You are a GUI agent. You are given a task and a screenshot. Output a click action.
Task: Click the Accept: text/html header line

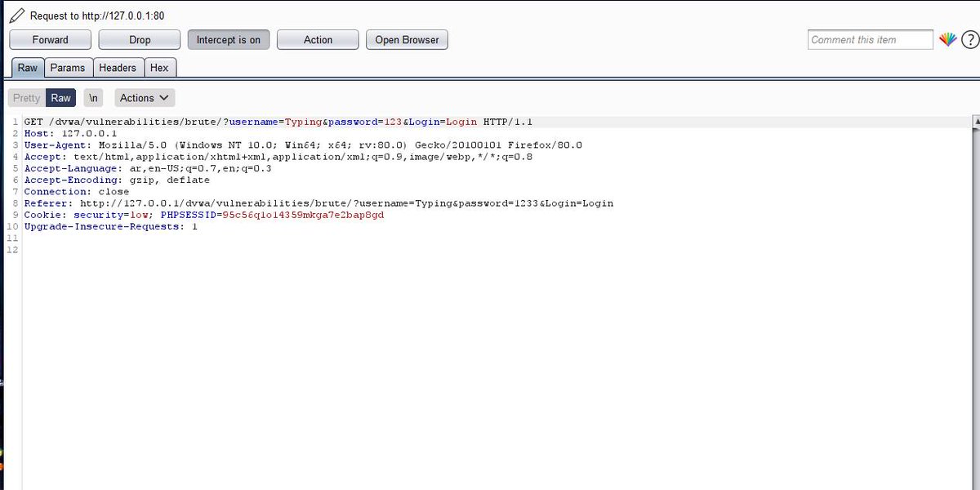click(x=278, y=157)
